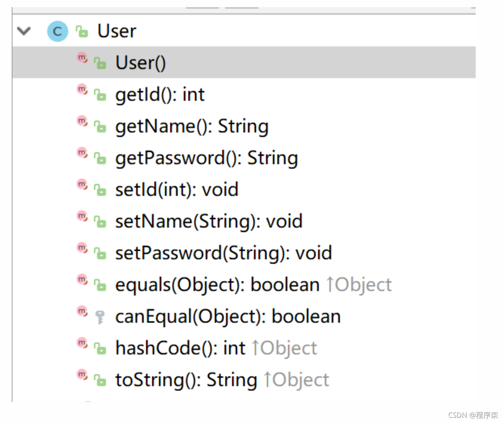Click the public lock icon next to User class
The width and height of the screenshot is (504, 422).
[82, 31]
